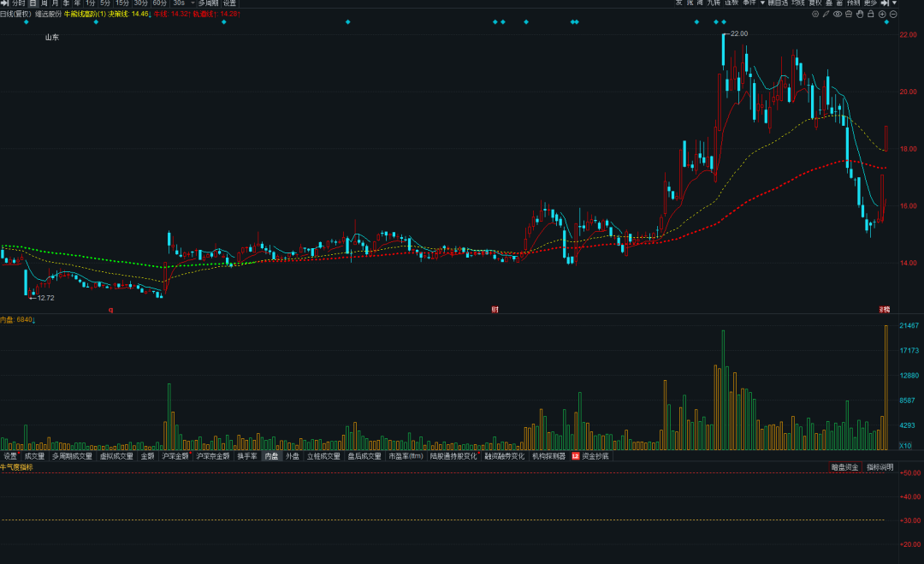
Task: Zoom in with the plus icon
Action: click(882, 15)
